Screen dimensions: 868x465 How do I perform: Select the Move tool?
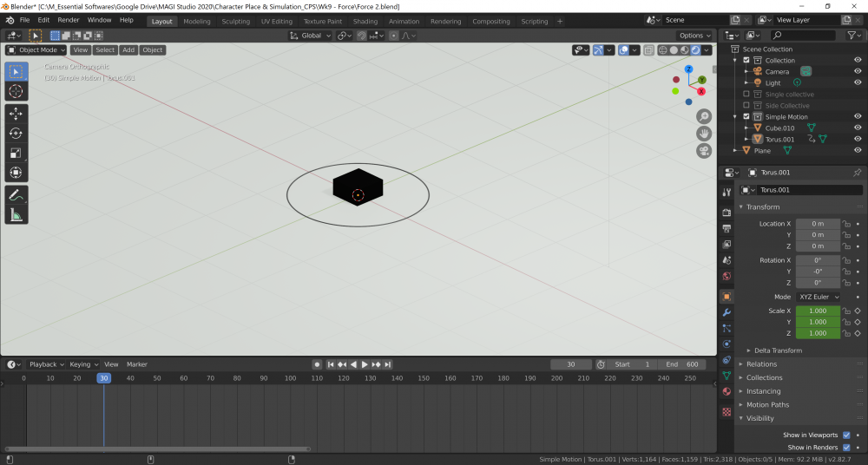pos(16,114)
